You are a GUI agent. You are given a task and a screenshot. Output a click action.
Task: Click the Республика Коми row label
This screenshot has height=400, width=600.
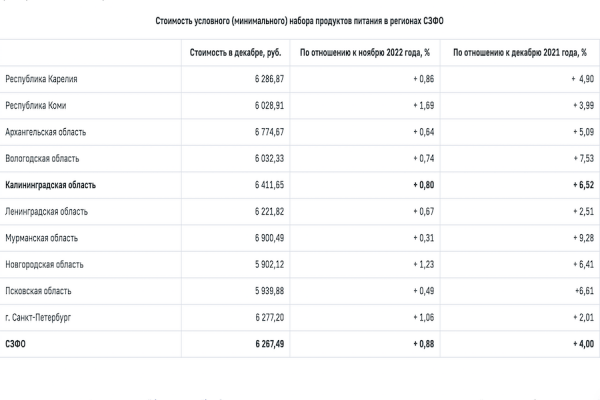pos(36,105)
